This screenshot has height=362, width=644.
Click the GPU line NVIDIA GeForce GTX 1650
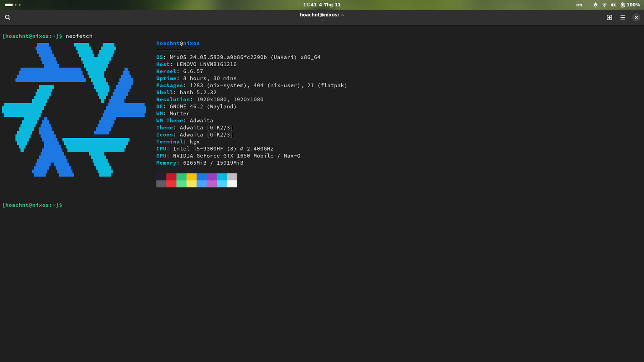pos(228,156)
